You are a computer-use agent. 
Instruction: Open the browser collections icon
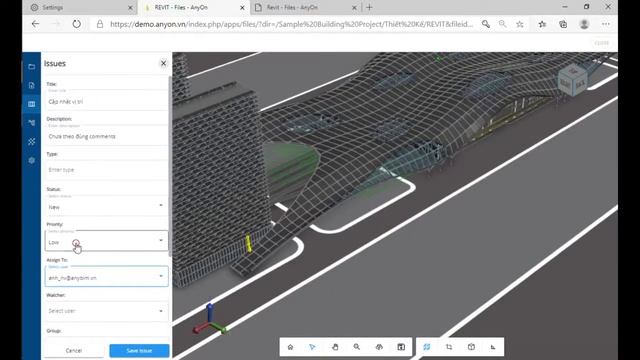(x=563, y=24)
